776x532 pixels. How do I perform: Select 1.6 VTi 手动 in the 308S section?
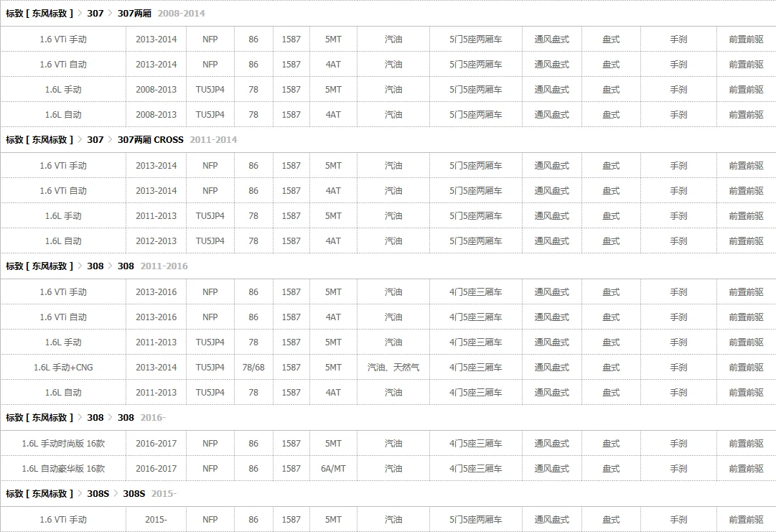(x=63, y=519)
